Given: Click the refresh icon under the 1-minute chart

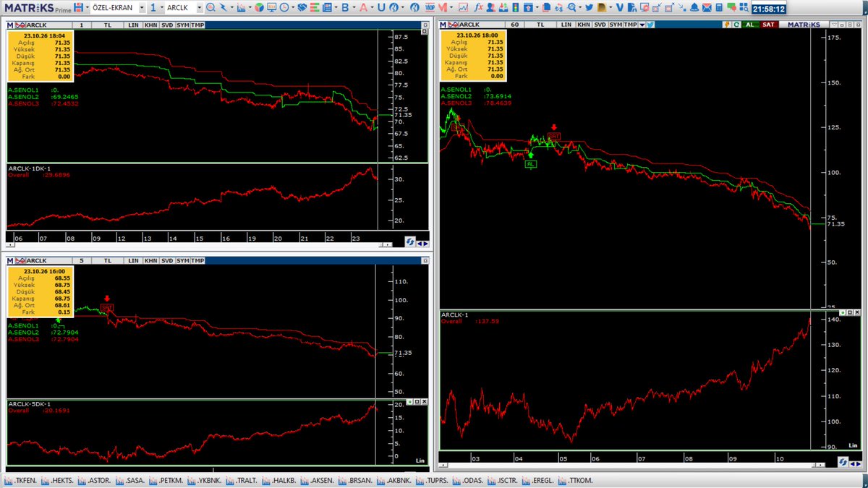Looking at the screenshot, I should (409, 243).
